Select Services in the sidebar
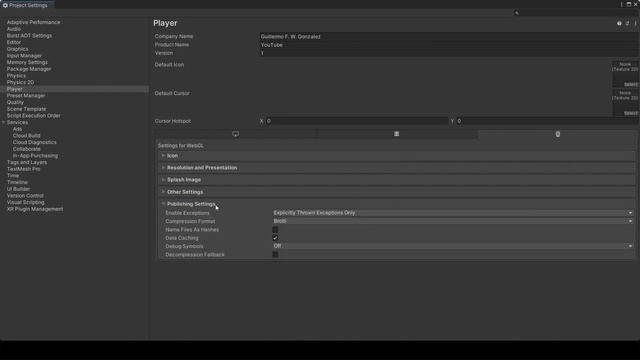The image size is (640, 360). pos(18,122)
